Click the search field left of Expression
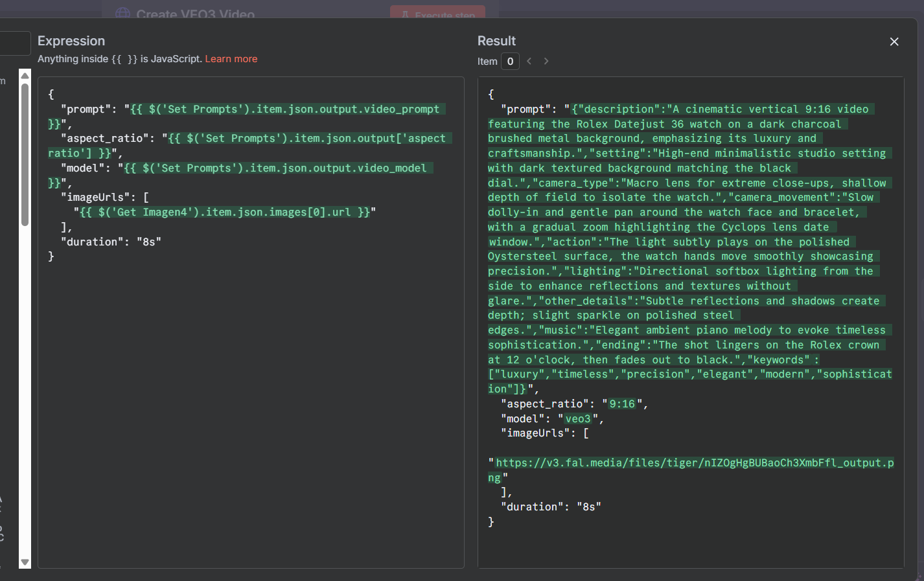The height and width of the screenshot is (581, 924). pyautogui.click(x=14, y=43)
